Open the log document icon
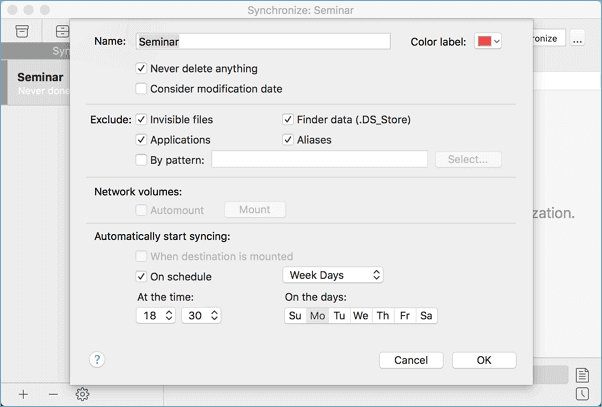This screenshot has width=602, height=407. click(x=582, y=375)
